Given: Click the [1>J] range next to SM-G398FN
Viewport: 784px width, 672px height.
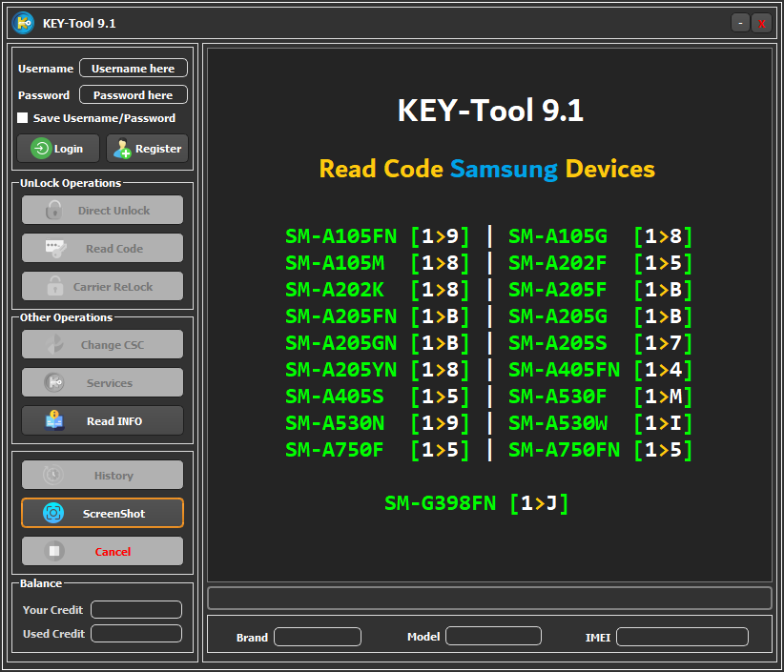Looking at the screenshot, I should [x=539, y=503].
